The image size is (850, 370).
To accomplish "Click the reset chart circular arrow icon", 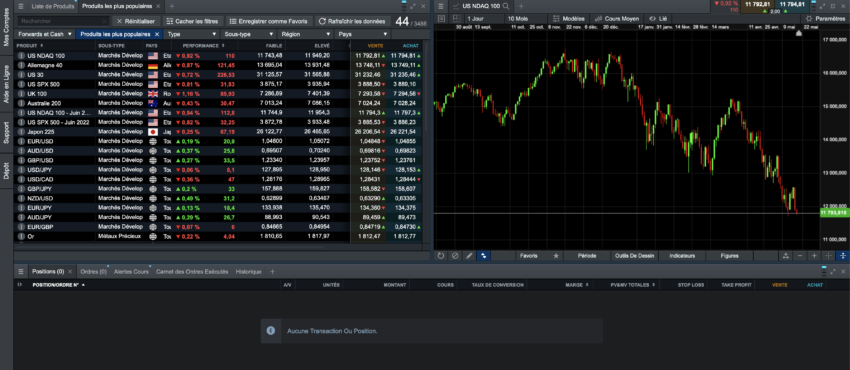I will [441, 256].
